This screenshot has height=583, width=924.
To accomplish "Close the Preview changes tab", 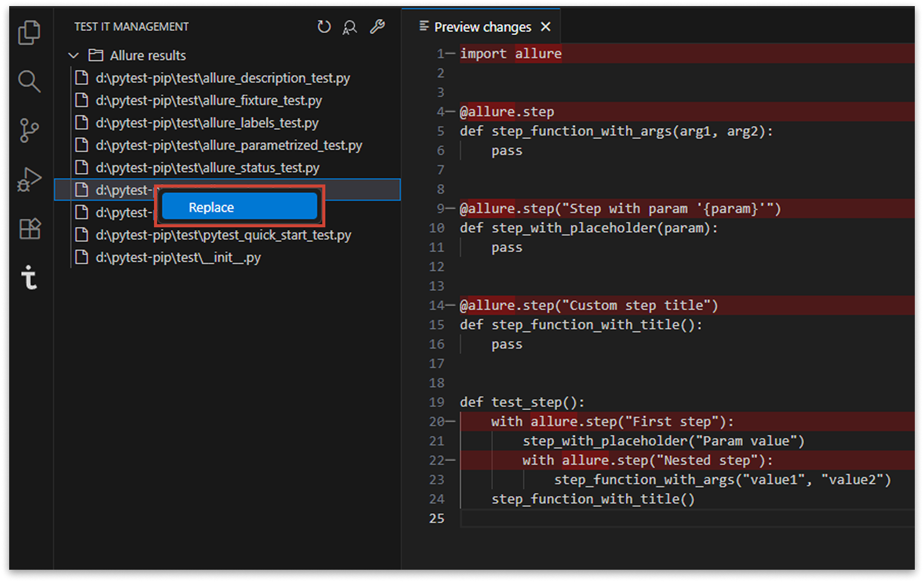I will (x=546, y=27).
